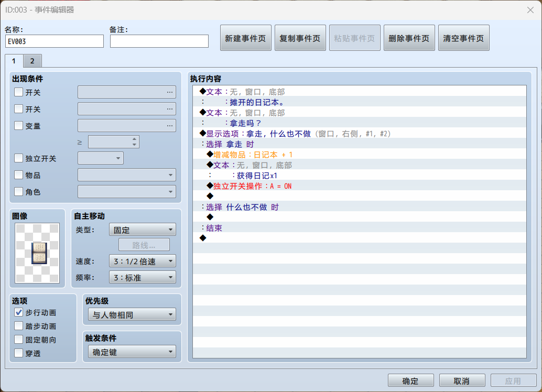Select the empty diamond under 什么也不做 branch

click(x=360, y=217)
